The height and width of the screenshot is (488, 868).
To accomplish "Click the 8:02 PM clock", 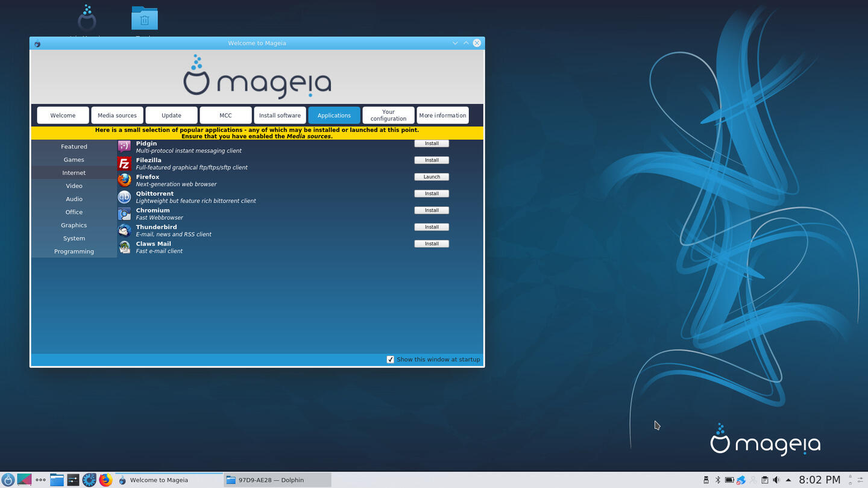I will (x=819, y=480).
